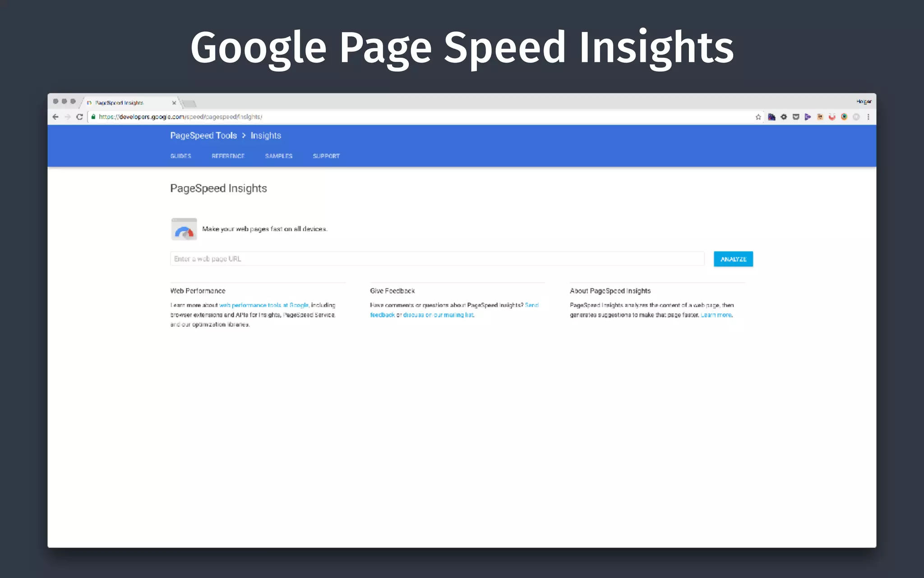This screenshot has width=924, height=578.
Task: Focus the 'Enter a web page URL' field
Action: (437, 259)
